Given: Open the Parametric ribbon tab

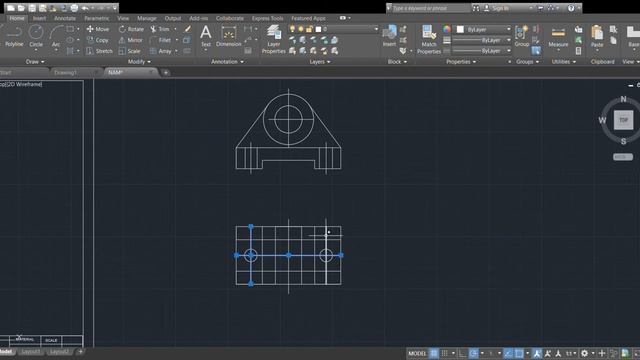Looking at the screenshot, I should click(97, 18).
